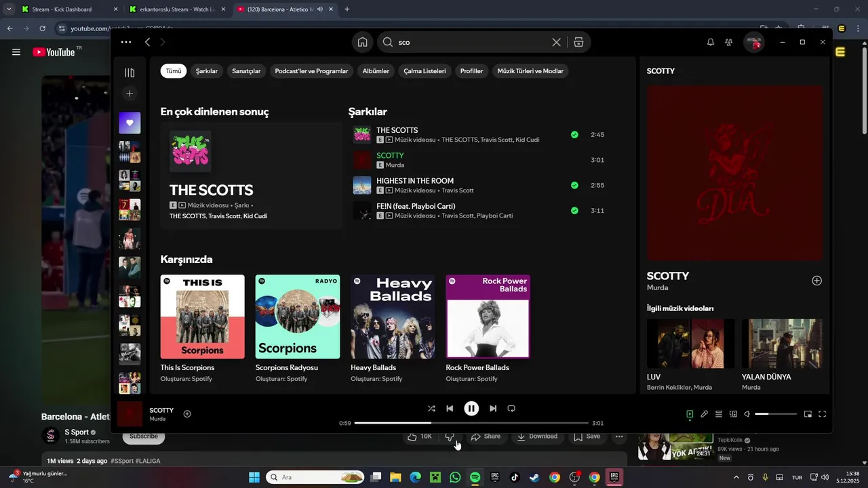Toggle shuffle in Spotify player
Viewport: 868px width, 488px height.
431,409
